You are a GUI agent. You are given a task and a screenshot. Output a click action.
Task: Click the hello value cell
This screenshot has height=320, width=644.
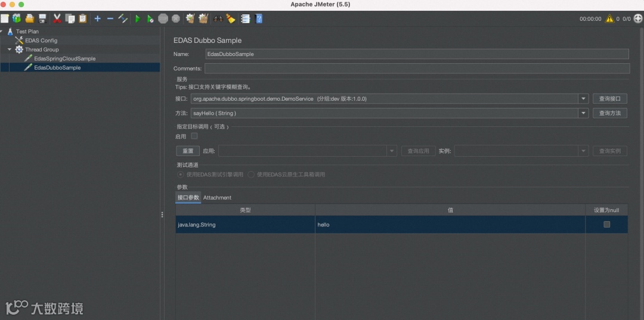pyautogui.click(x=450, y=225)
